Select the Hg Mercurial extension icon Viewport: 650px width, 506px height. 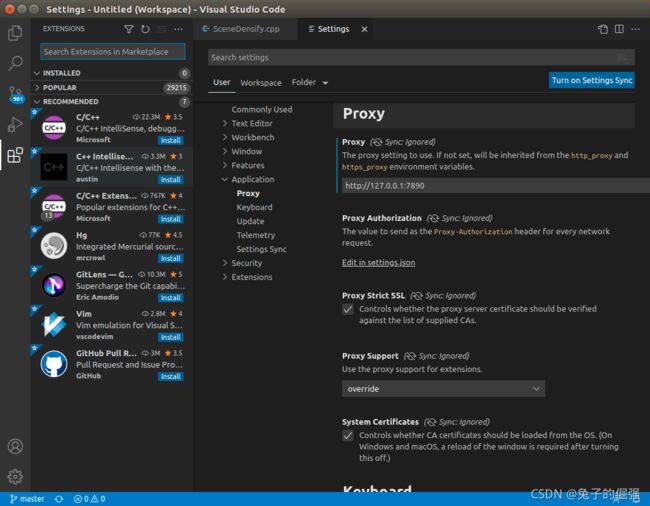pos(54,246)
